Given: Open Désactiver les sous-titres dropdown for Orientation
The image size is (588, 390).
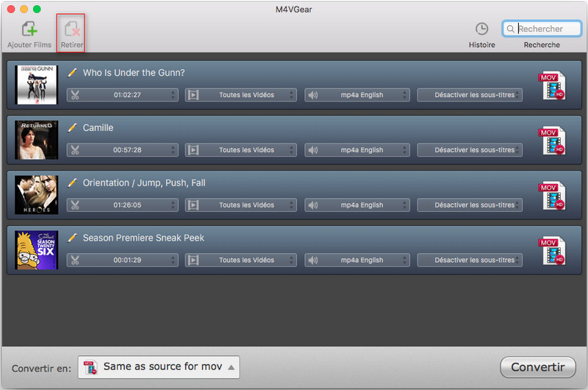Looking at the screenshot, I should pos(470,205).
